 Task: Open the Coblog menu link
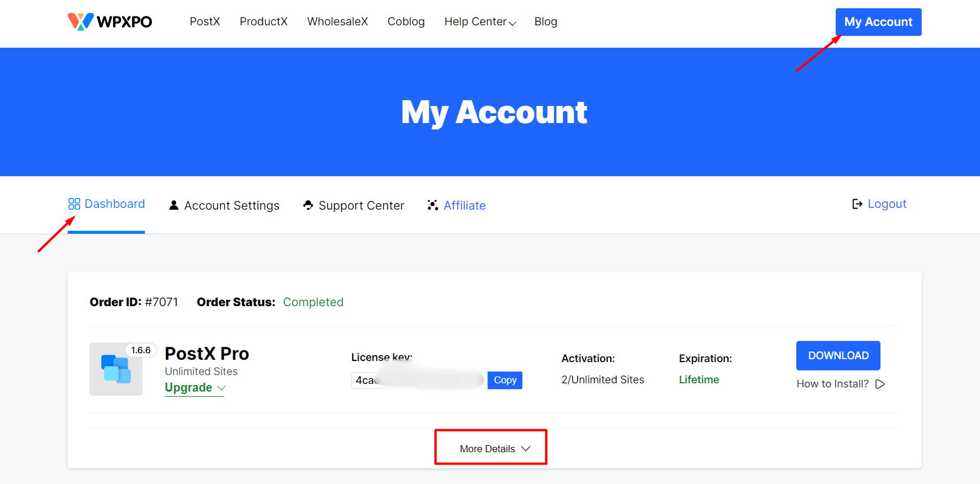[x=406, y=22]
